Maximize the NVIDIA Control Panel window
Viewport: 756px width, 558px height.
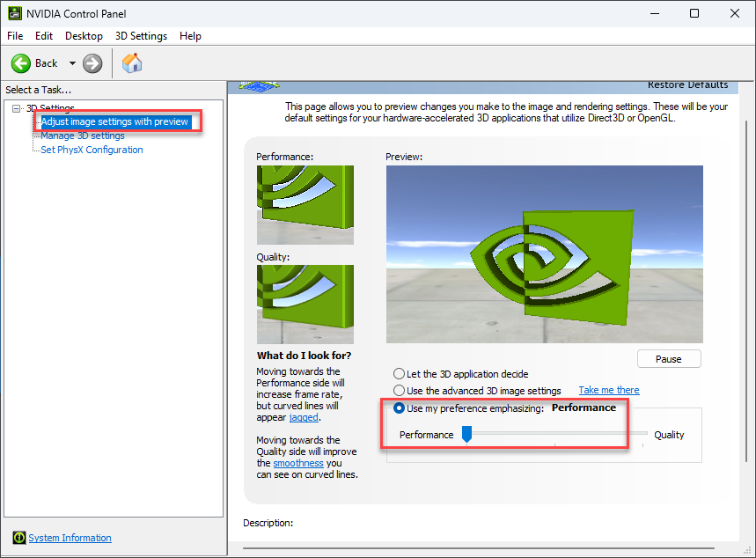(694, 13)
